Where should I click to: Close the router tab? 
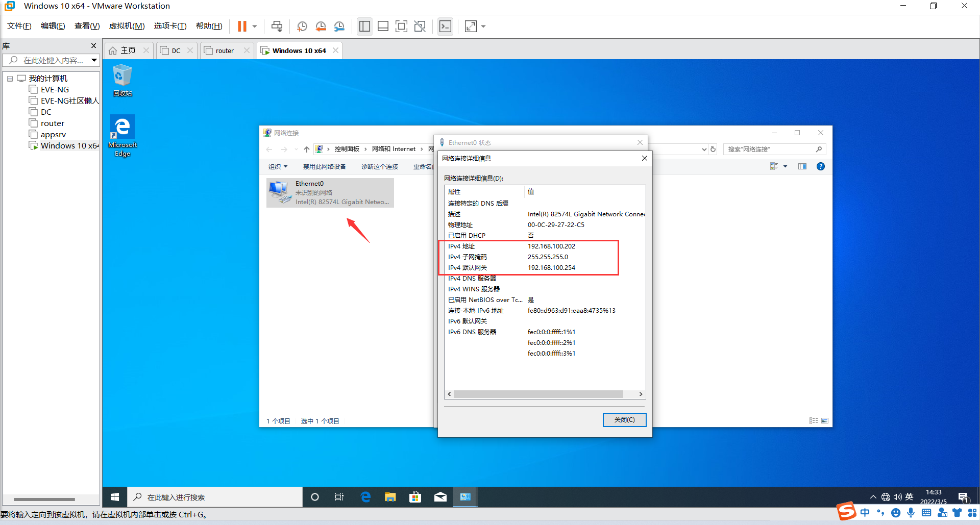coord(247,51)
